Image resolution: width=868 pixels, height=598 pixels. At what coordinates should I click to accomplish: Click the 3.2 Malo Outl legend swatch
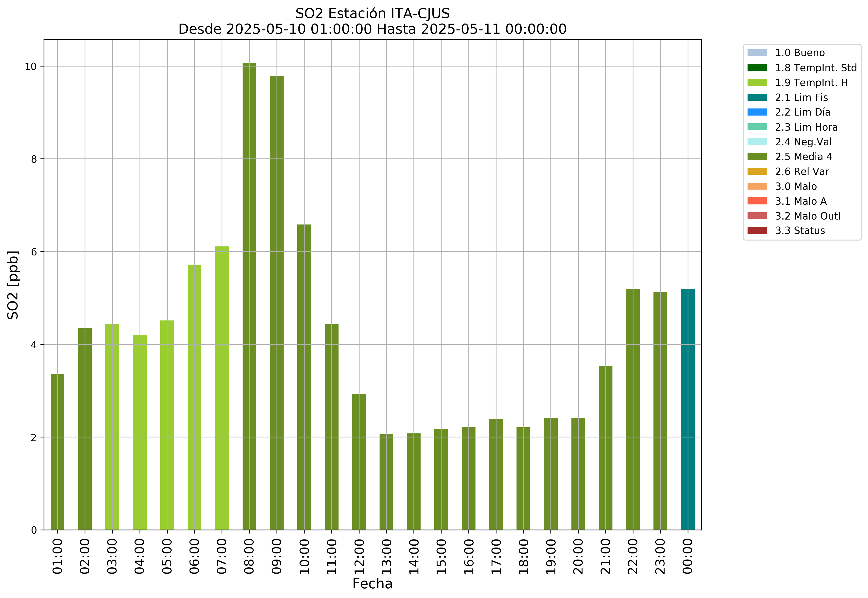757,216
